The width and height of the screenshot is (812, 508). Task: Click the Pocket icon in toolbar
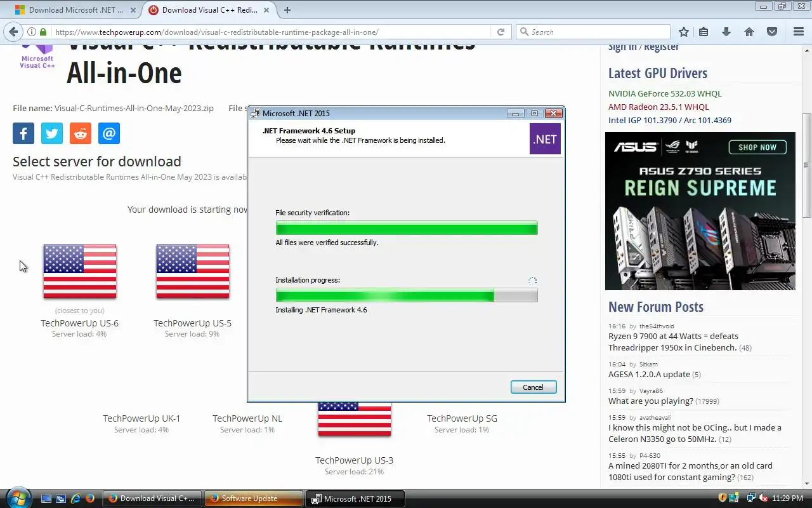tap(772, 32)
